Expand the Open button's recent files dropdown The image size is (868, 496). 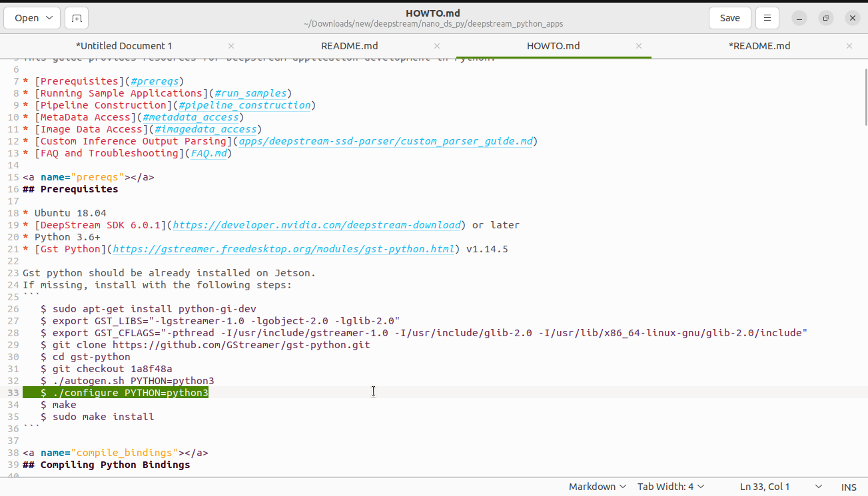(49, 18)
